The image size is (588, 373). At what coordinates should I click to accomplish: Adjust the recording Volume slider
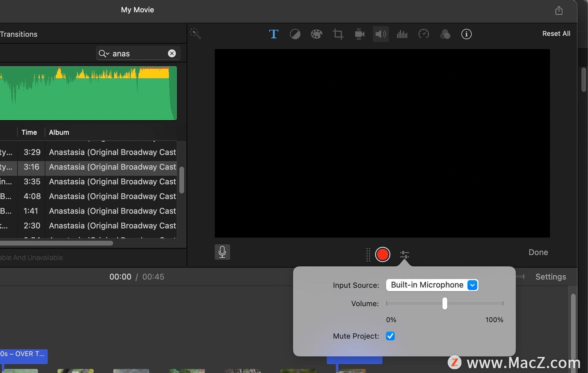pyautogui.click(x=445, y=303)
